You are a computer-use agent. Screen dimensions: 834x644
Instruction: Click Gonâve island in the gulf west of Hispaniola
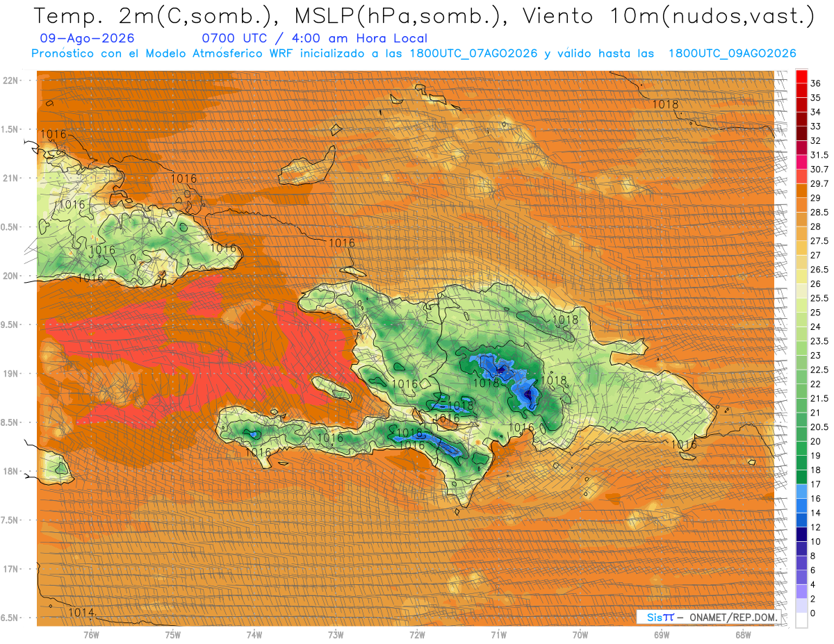tap(330, 388)
